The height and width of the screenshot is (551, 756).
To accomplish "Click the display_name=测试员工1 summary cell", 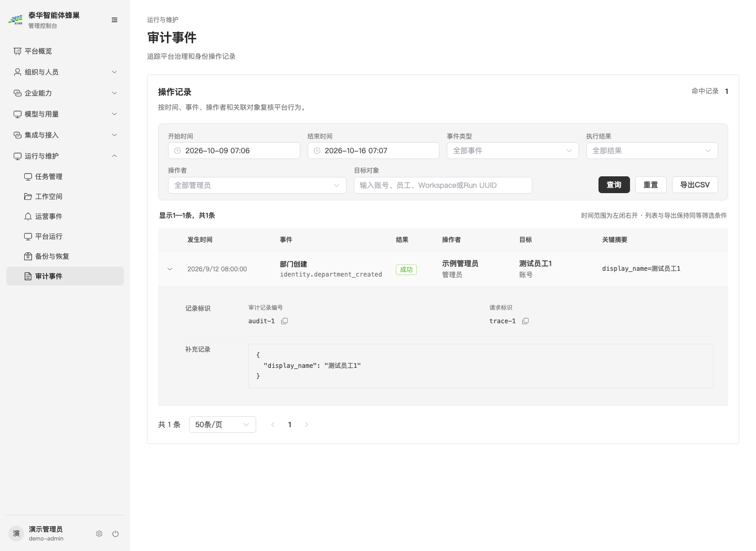I will pos(641,269).
